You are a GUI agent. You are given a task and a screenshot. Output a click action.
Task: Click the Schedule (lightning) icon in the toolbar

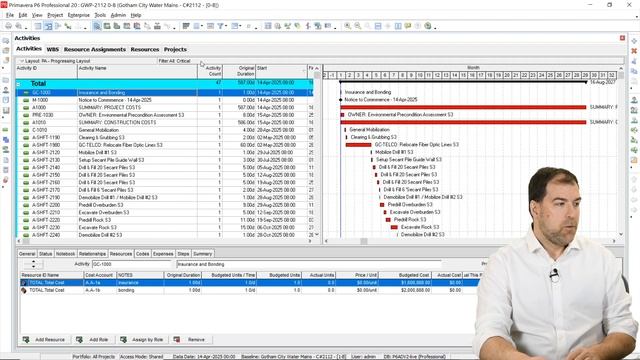click(308, 26)
